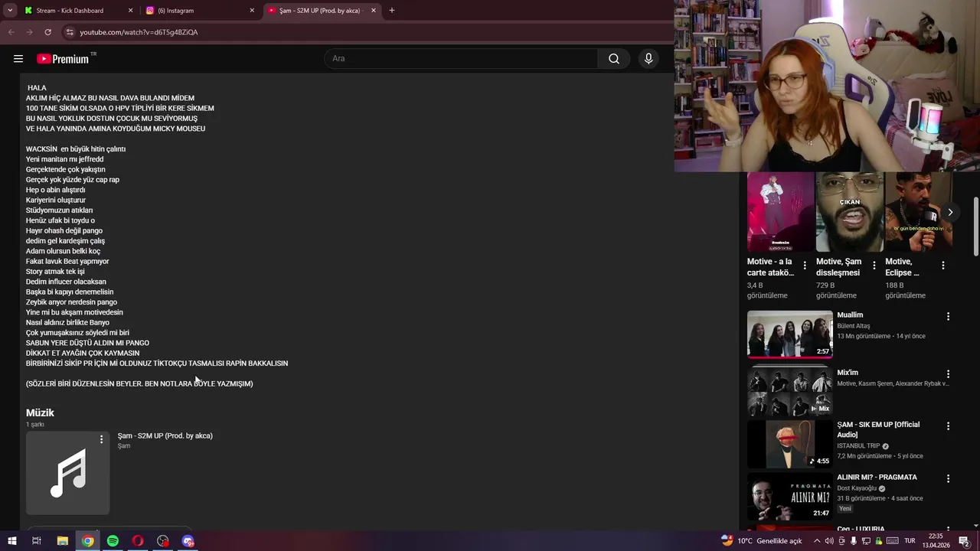Open Bülent Altaş channel name

pyautogui.click(x=854, y=326)
